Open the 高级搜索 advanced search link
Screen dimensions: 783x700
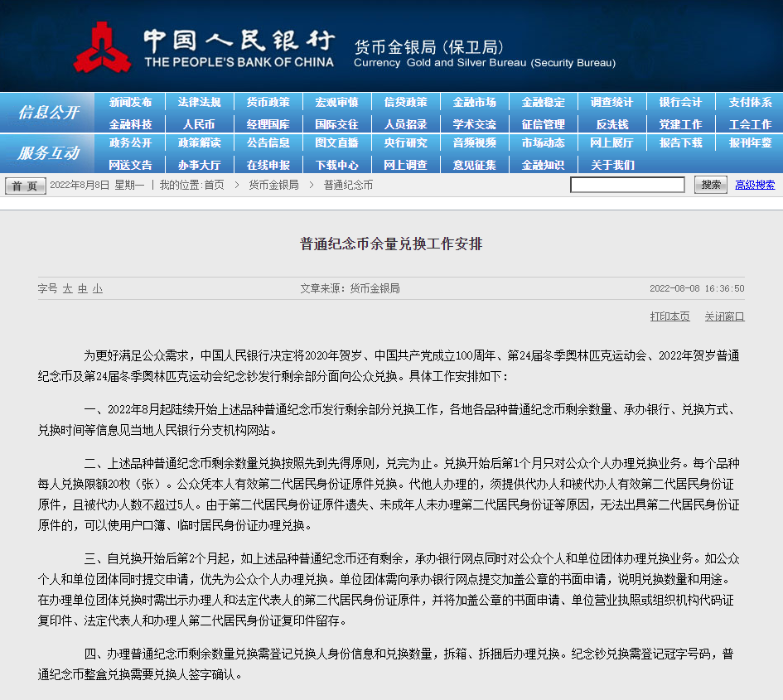tap(755, 185)
